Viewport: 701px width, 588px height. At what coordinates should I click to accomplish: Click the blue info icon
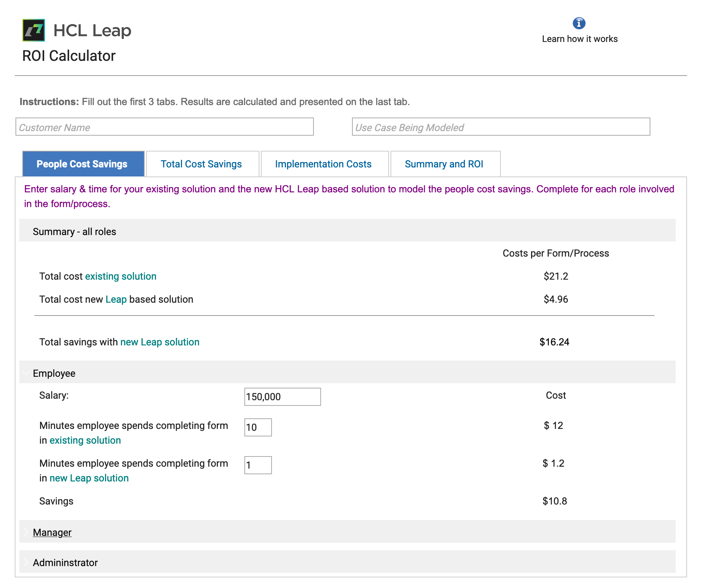pos(579,23)
